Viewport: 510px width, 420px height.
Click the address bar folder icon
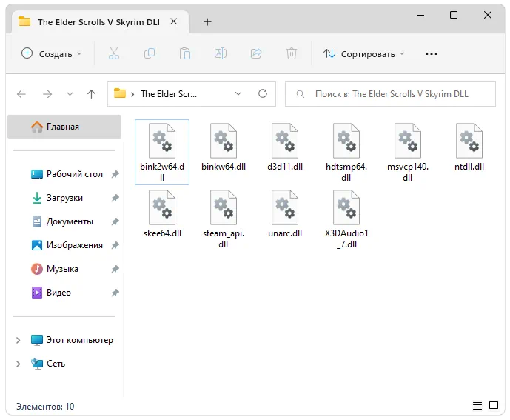pos(120,93)
